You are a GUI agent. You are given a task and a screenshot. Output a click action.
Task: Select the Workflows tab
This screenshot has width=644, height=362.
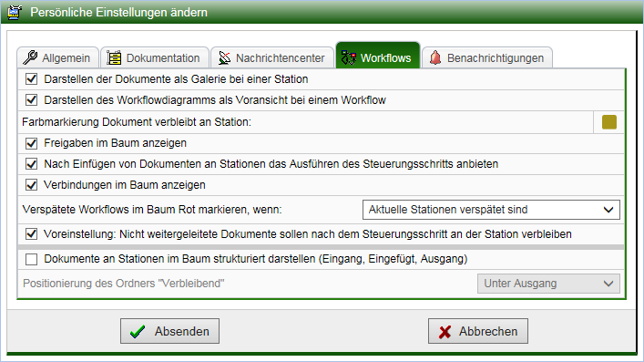378,55
